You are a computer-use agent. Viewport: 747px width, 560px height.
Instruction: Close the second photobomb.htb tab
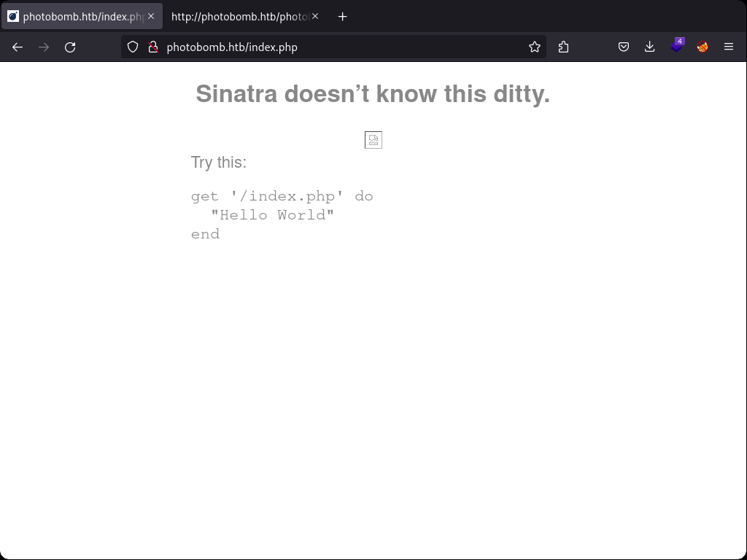tap(315, 16)
